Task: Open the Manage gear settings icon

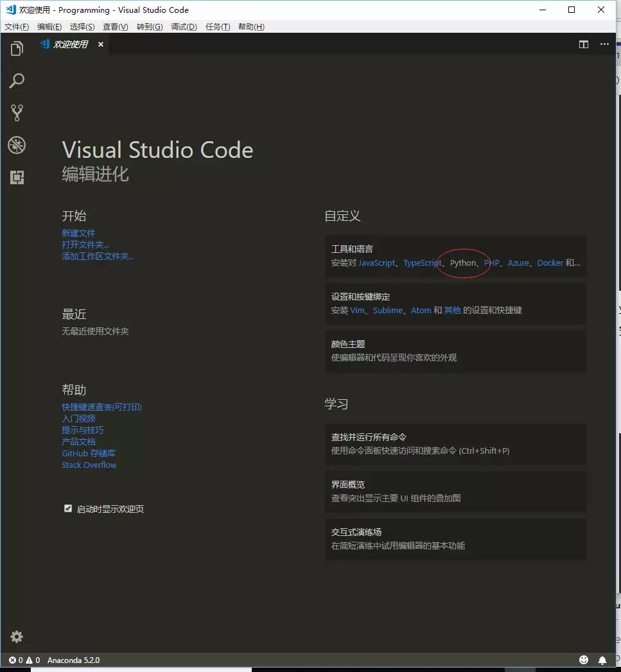Action: tap(17, 637)
